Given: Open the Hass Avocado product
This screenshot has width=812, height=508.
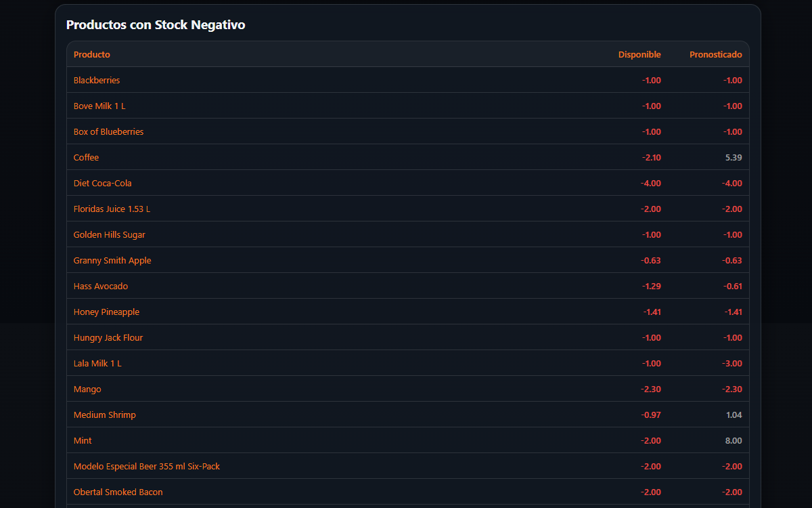Looking at the screenshot, I should (x=100, y=286).
